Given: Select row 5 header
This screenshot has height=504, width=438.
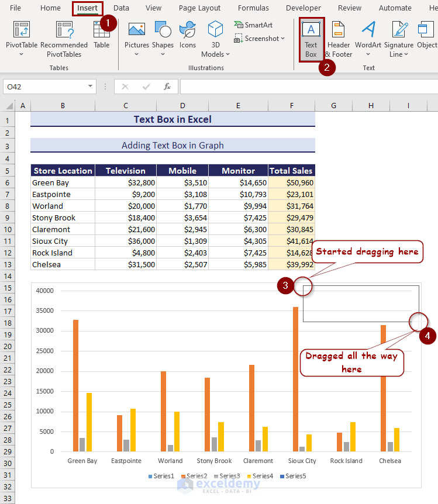Looking at the screenshot, I should (8, 171).
